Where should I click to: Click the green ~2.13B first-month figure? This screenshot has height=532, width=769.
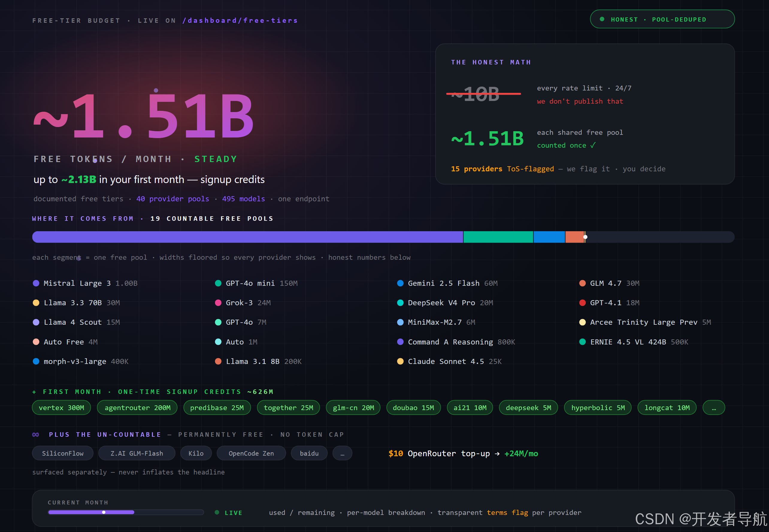79,180
